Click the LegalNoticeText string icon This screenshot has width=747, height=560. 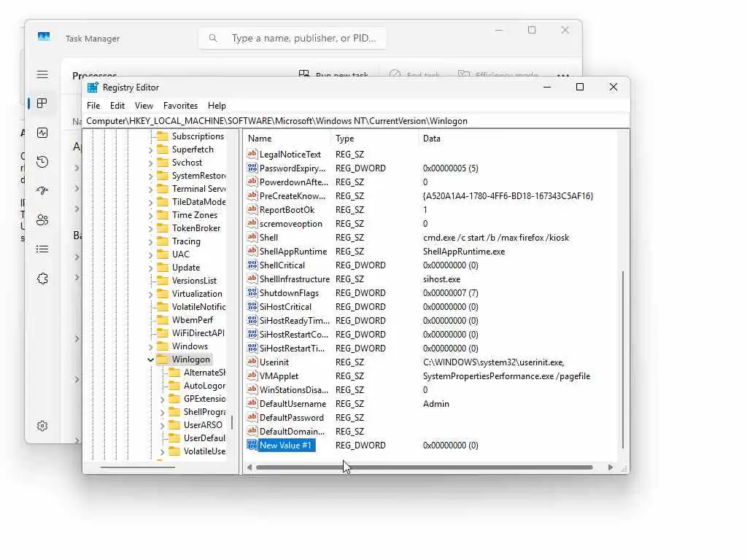click(x=252, y=155)
